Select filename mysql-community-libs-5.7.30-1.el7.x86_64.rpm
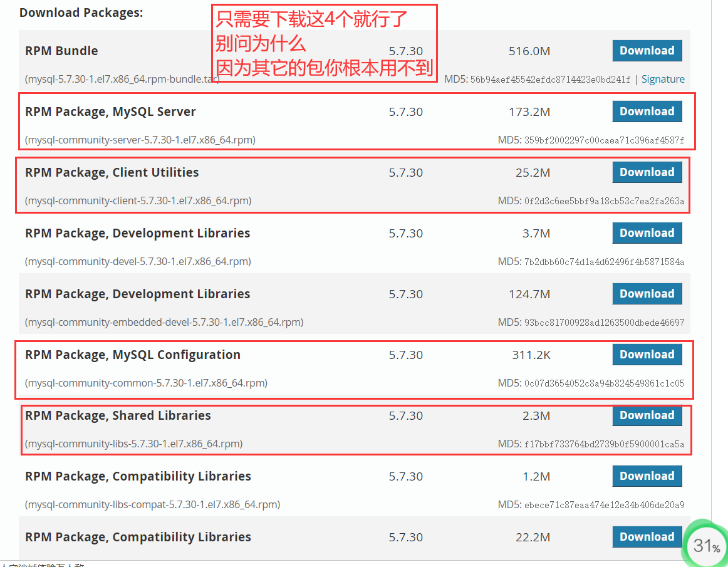The height and width of the screenshot is (567, 728). pyautogui.click(x=133, y=444)
